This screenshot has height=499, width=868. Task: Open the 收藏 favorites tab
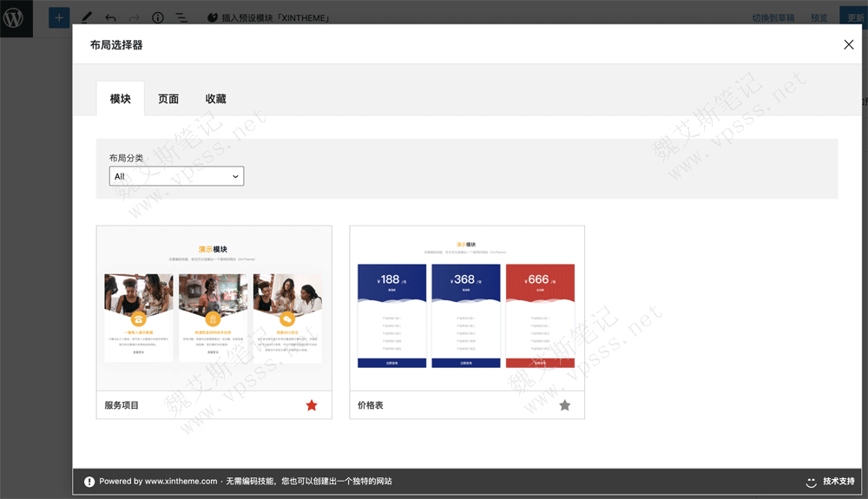click(x=215, y=99)
